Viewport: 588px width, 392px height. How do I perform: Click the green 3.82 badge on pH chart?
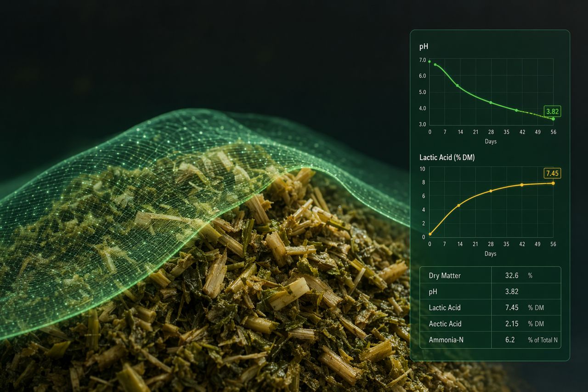552,111
